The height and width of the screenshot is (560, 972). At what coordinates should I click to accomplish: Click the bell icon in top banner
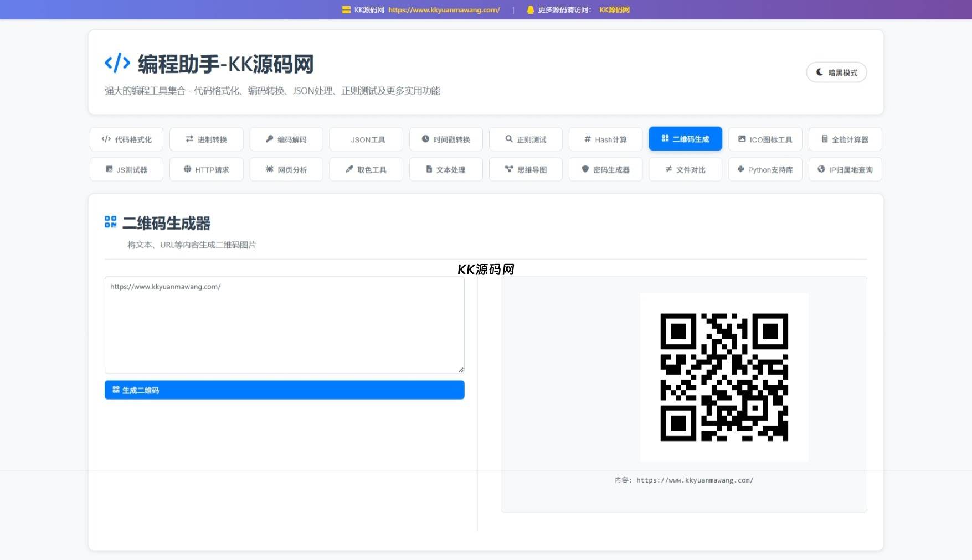coord(530,9)
